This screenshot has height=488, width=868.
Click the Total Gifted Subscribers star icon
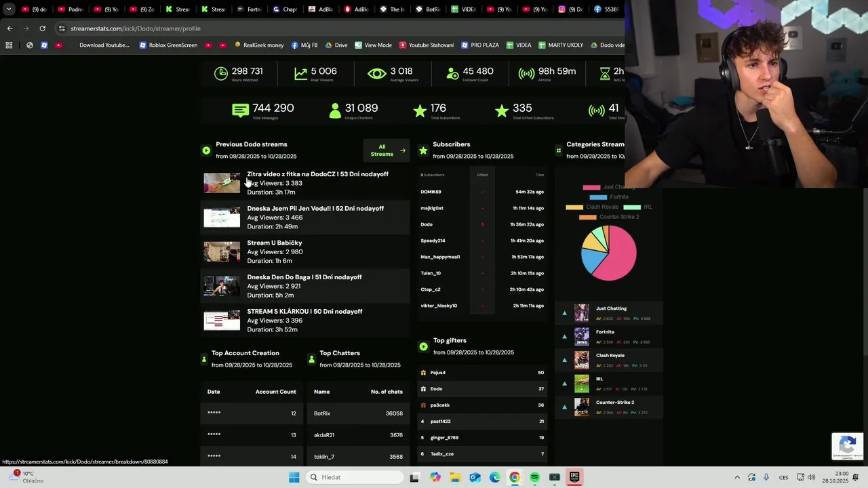tap(502, 110)
